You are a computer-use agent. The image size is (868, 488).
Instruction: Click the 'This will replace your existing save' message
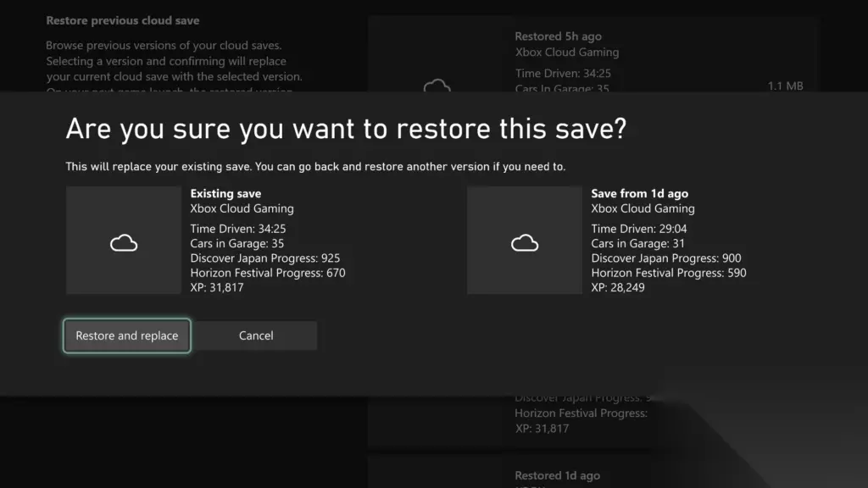click(315, 167)
